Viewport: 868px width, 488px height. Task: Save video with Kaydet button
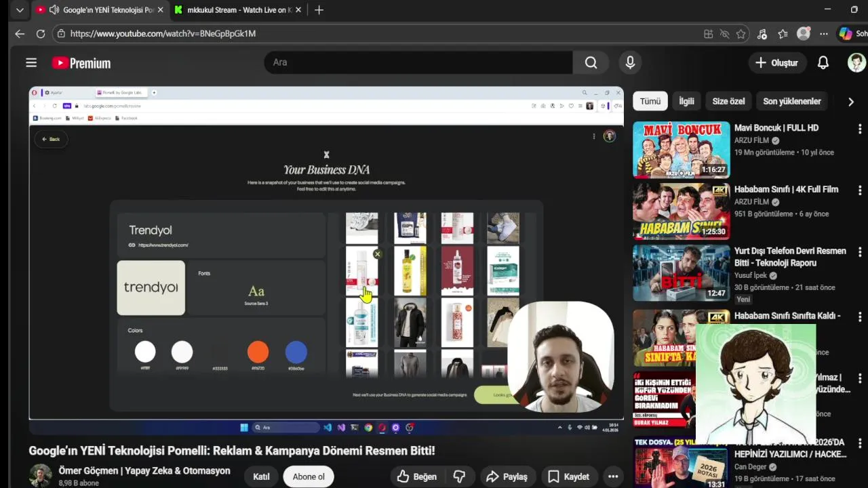568,476
